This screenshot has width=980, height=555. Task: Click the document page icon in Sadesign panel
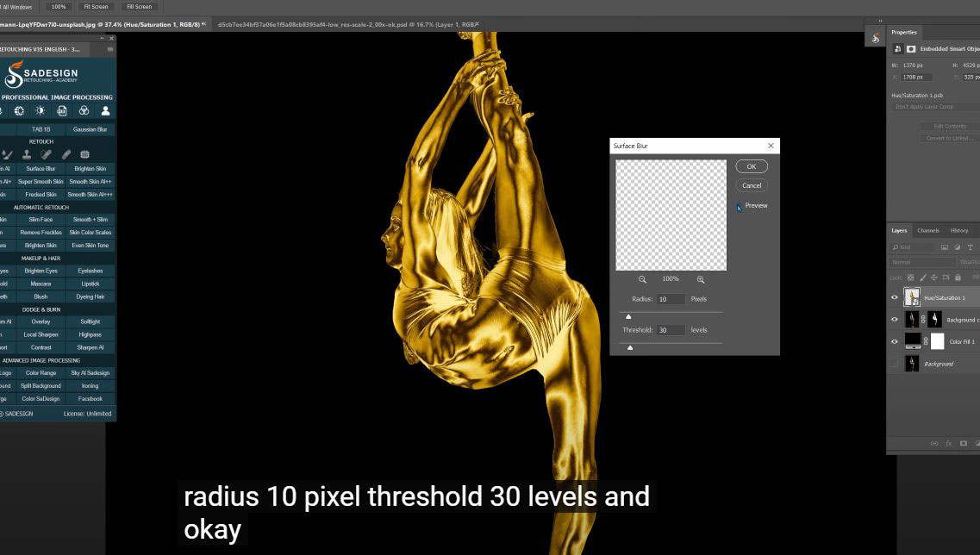[62, 110]
